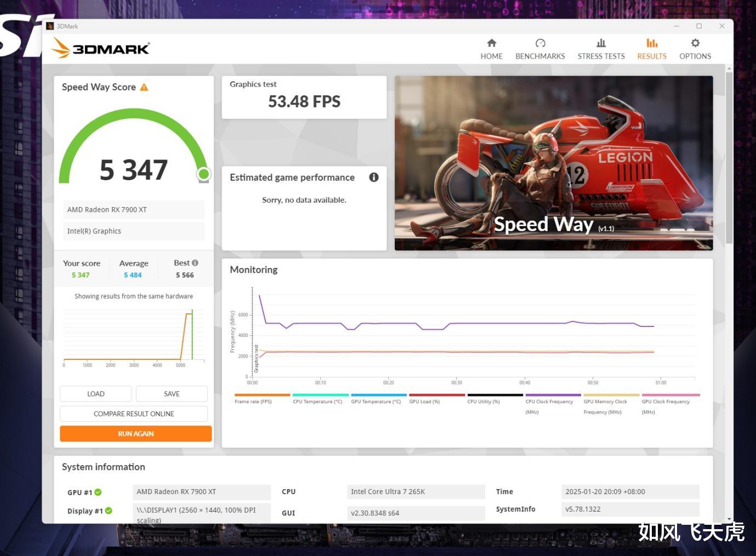Click the green check icon next to Display #1
This screenshot has height=556, width=756.
[109, 511]
